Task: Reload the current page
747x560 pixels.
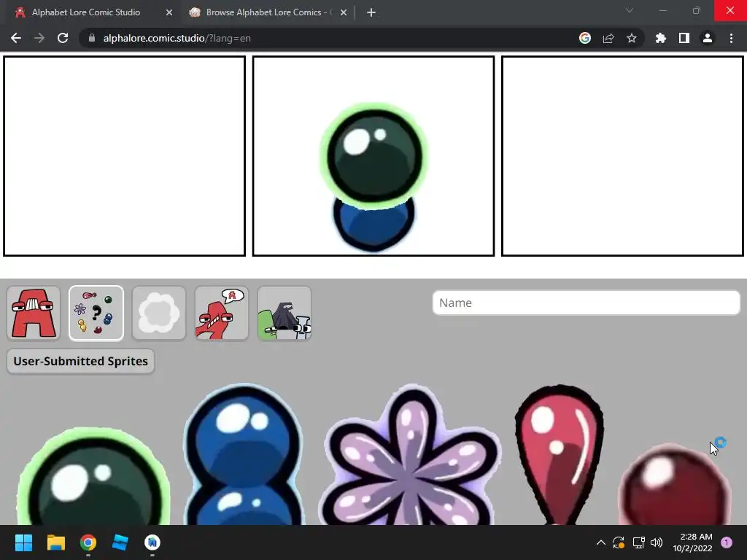Action: 63,38
